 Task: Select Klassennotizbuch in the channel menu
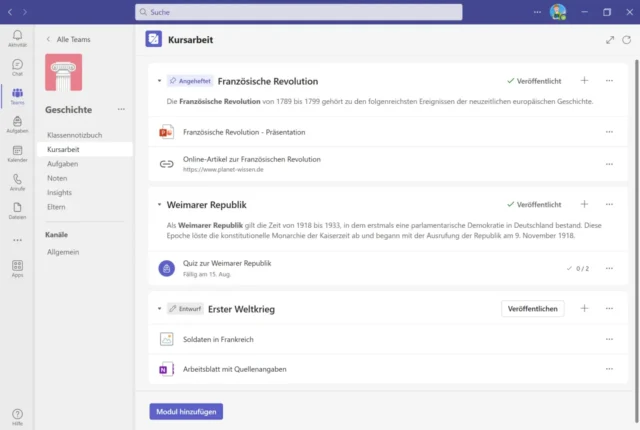click(75, 135)
